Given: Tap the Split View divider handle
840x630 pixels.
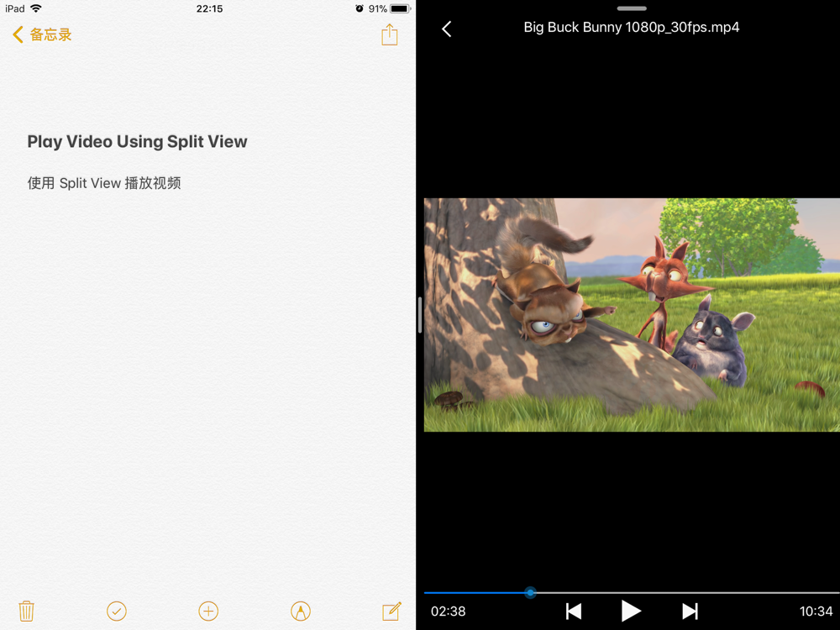Looking at the screenshot, I should (x=420, y=315).
